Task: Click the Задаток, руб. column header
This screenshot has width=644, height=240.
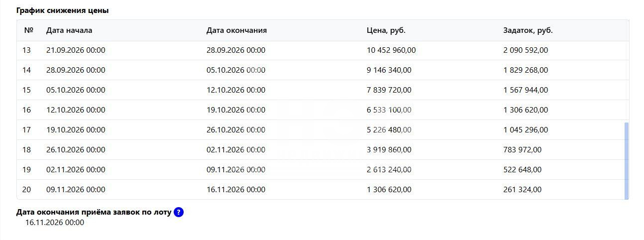Action: pyautogui.click(x=528, y=30)
